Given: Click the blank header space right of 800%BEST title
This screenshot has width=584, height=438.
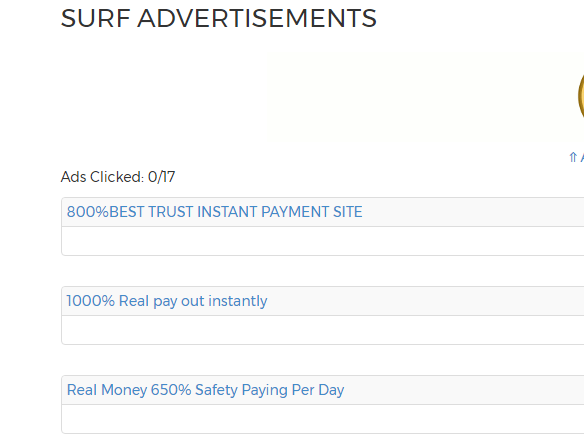Looking at the screenshot, I should [x=473, y=212].
